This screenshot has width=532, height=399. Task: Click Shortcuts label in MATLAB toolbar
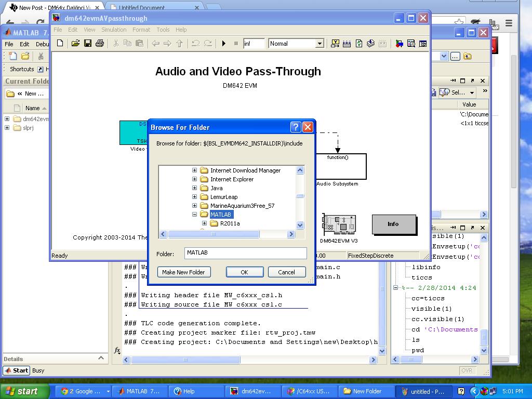pyautogui.click(x=22, y=69)
